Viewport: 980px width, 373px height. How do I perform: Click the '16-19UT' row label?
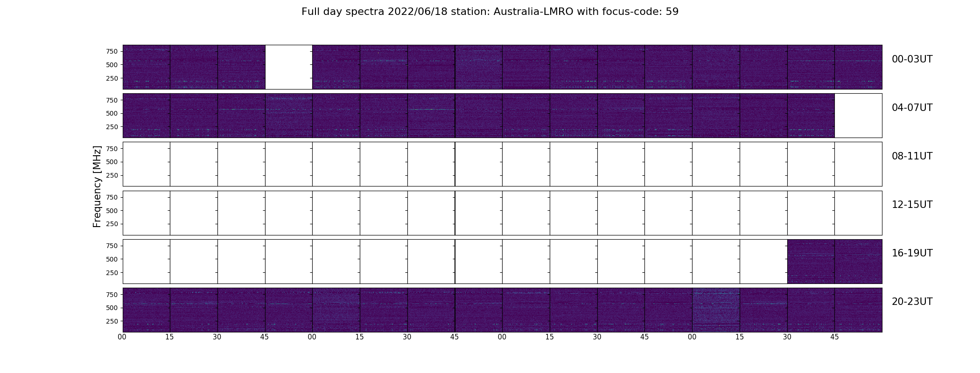click(912, 253)
